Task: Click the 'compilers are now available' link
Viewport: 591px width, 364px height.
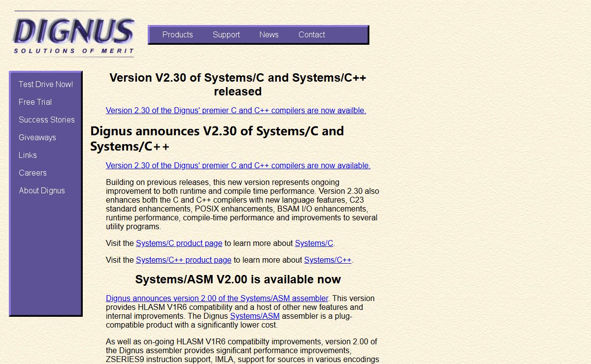Action: pos(238,166)
